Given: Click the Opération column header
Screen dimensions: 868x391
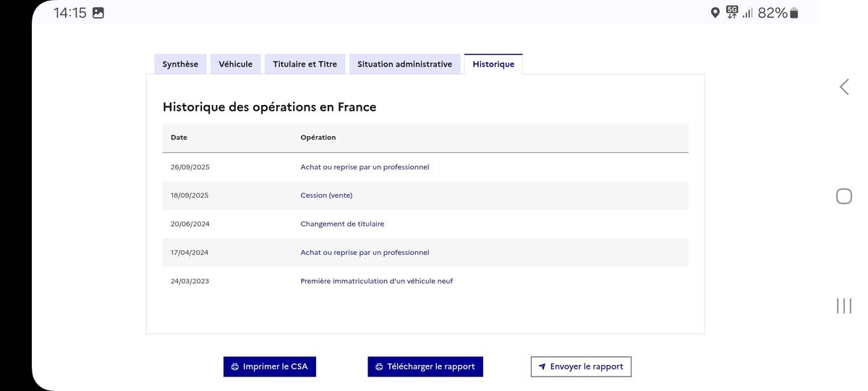Looking at the screenshot, I should click(318, 138).
